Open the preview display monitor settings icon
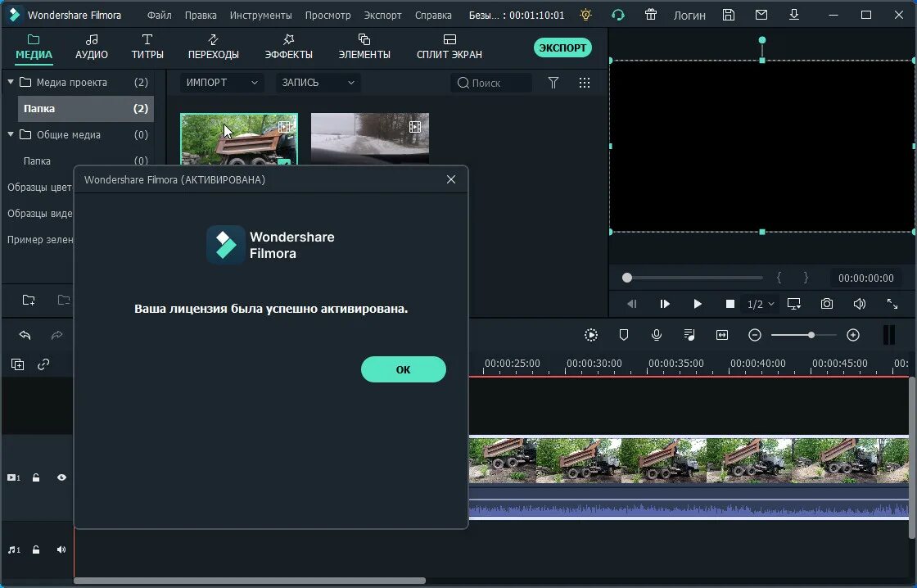The image size is (917, 588). [794, 304]
